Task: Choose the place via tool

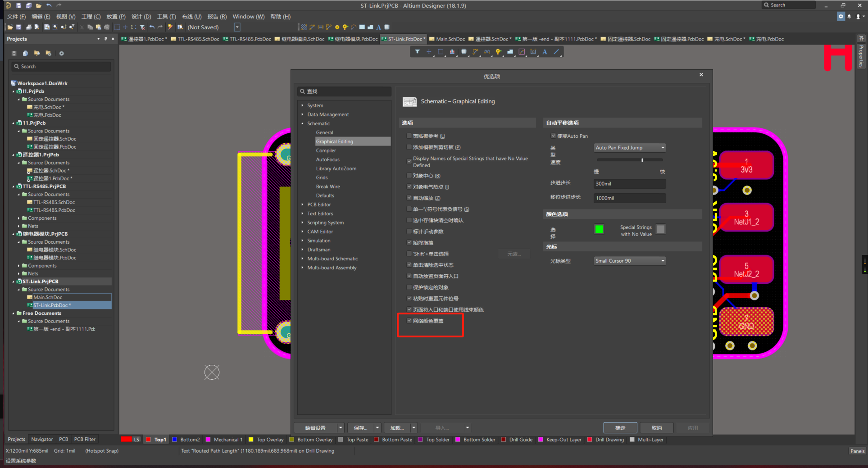Action: click(498, 52)
